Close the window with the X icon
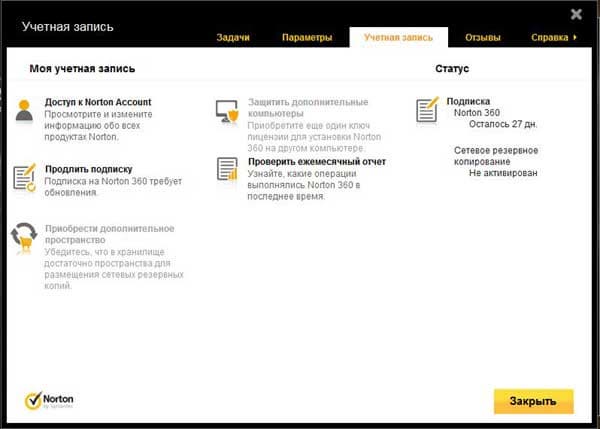Image resolution: width=600 pixels, height=429 pixels. click(576, 15)
